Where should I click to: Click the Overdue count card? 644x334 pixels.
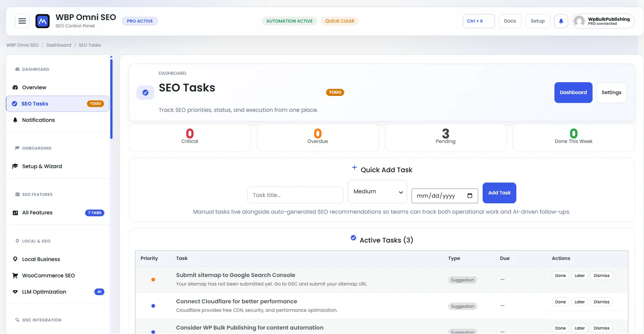[318, 137]
